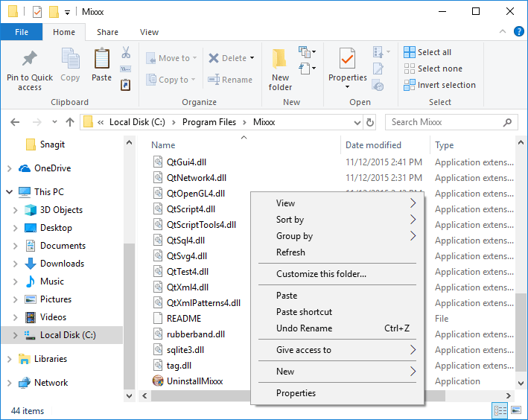Click the Downloads arrow icon

(31, 264)
